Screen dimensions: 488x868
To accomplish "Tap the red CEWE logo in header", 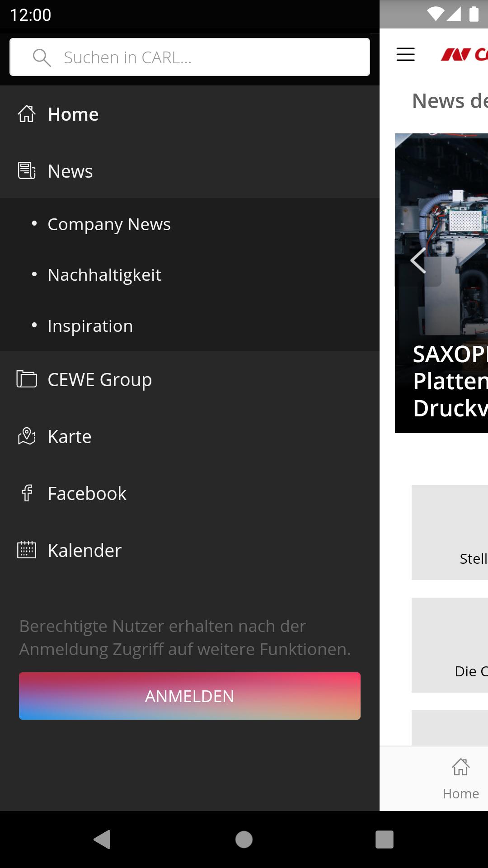I will 464,55.
